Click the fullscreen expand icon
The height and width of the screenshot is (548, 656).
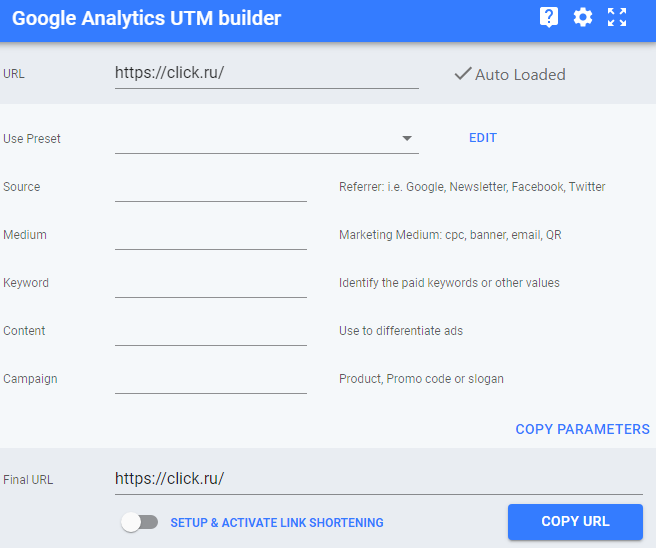[617, 18]
